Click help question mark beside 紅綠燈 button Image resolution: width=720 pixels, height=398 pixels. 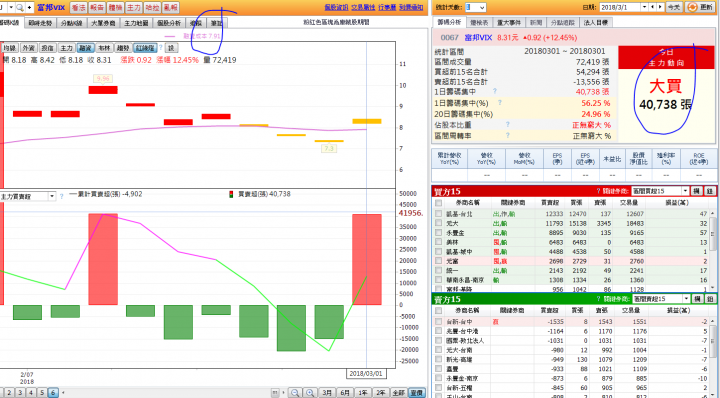click(160, 48)
